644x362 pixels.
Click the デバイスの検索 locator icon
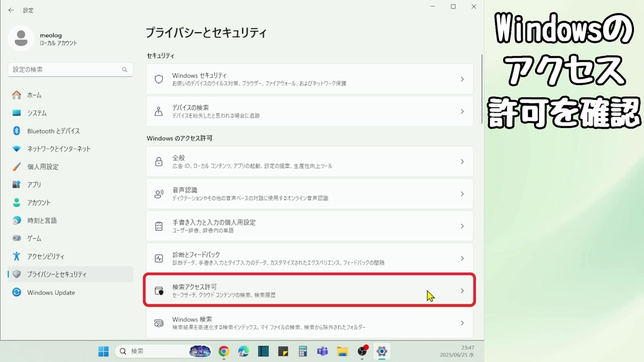coord(159,112)
